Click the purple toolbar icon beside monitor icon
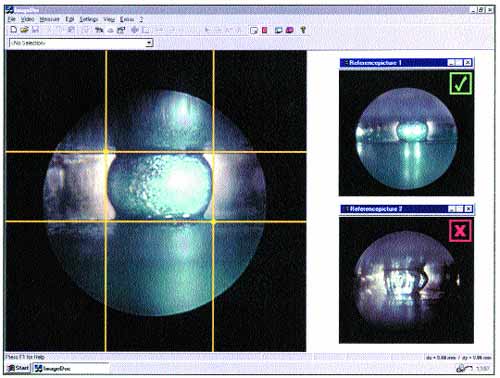500x378 pixels. (290, 30)
